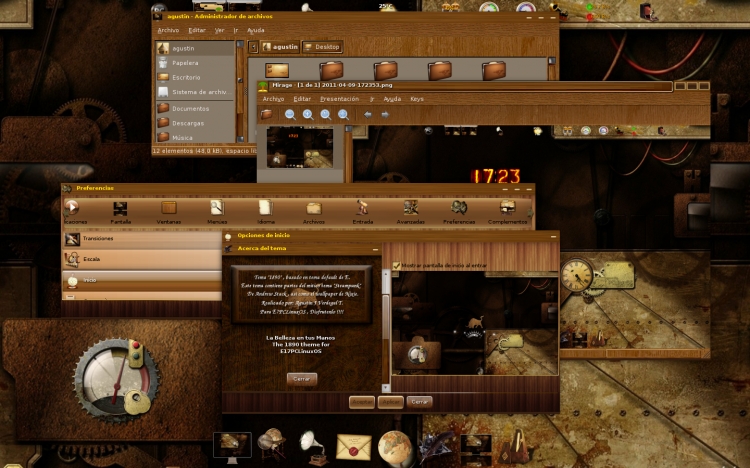
Task: Open Archivos section in Preferencias
Action: pyautogui.click(x=314, y=212)
